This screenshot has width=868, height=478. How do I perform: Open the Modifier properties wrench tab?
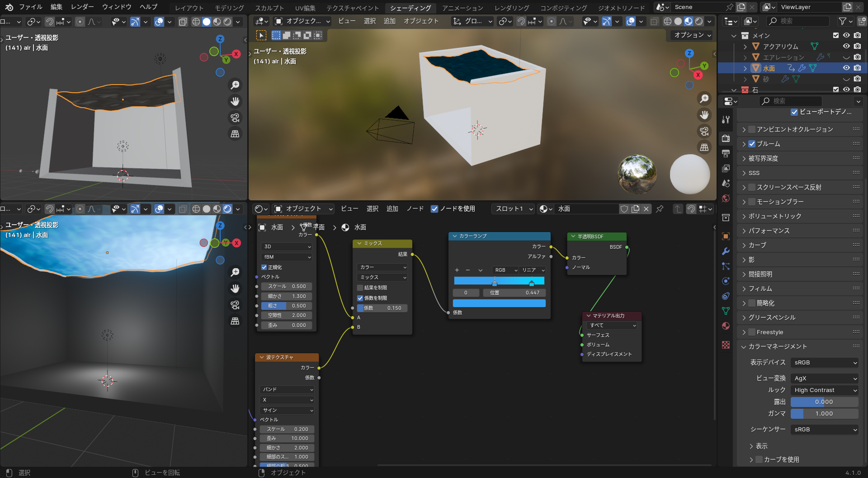pyautogui.click(x=726, y=251)
